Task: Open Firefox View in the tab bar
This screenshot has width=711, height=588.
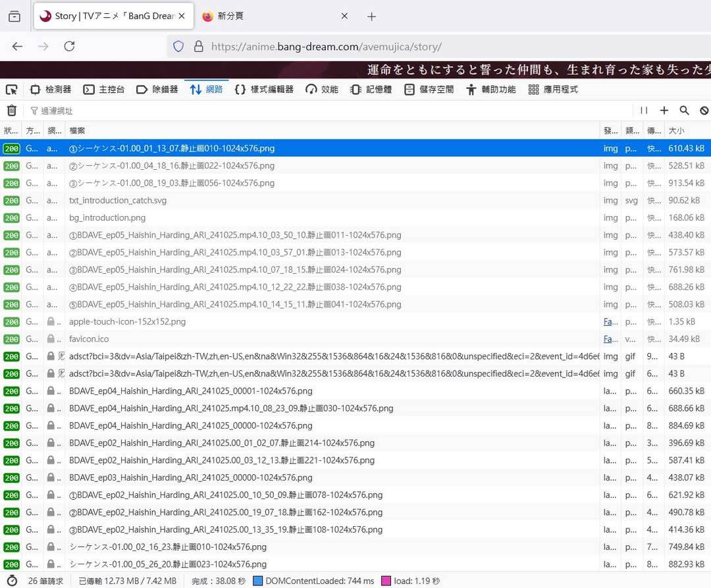Action: (14, 16)
